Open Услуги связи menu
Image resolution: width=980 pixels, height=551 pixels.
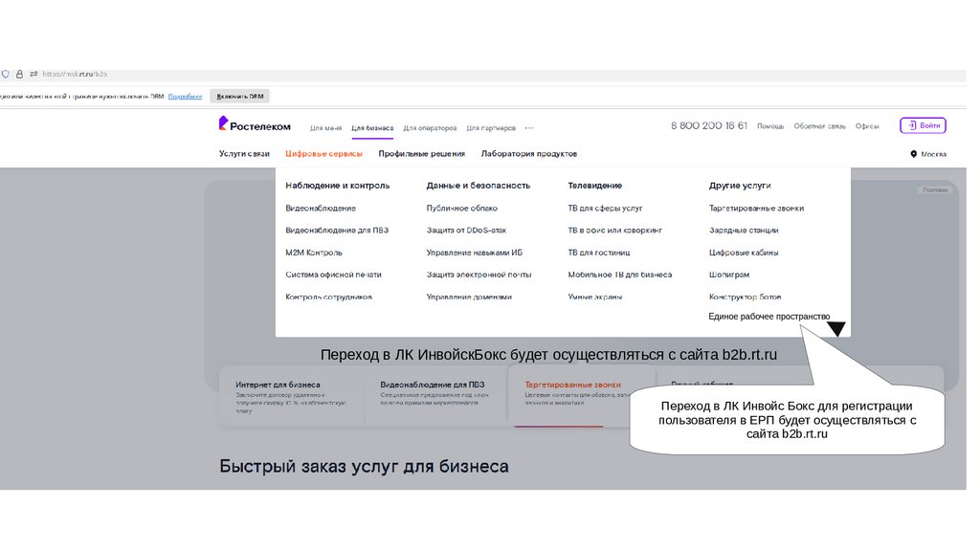coord(244,154)
